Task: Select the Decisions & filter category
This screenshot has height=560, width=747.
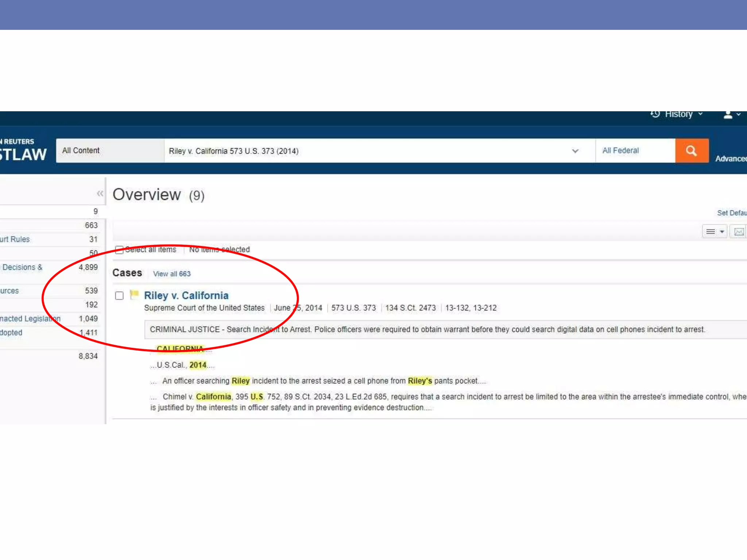Action: click(22, 267)
